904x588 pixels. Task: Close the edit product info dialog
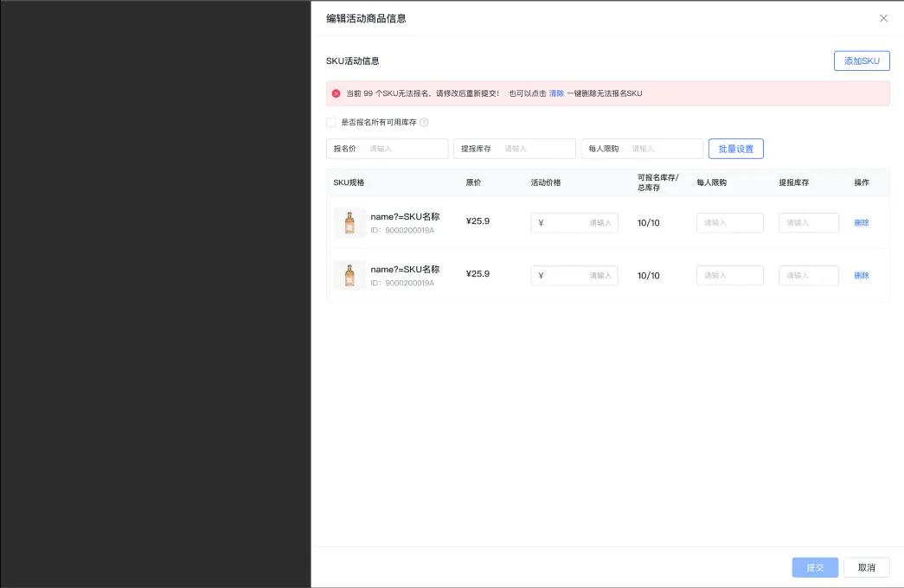point(883,18)
